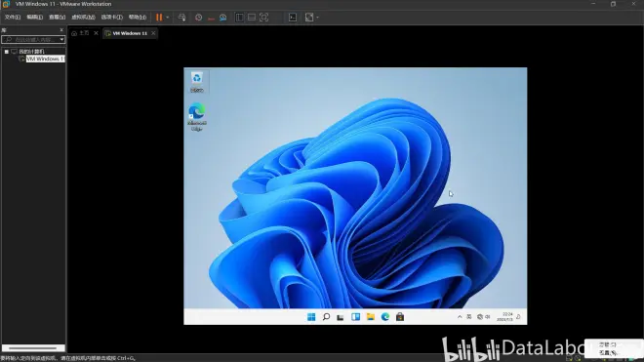
Task: Close the Home tab
Action: pyautogui.click(x=96, y=33)
